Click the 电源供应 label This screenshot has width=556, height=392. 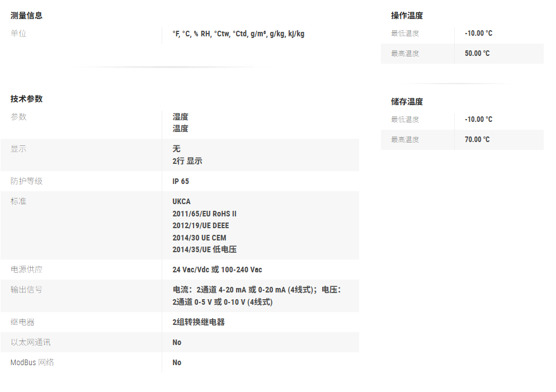click(x=26, y=270)
